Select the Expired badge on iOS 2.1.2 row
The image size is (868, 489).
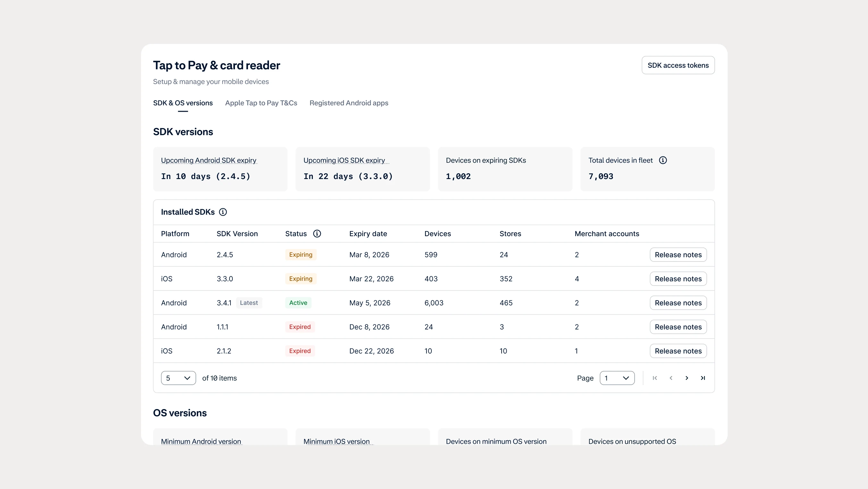(300, 351)
